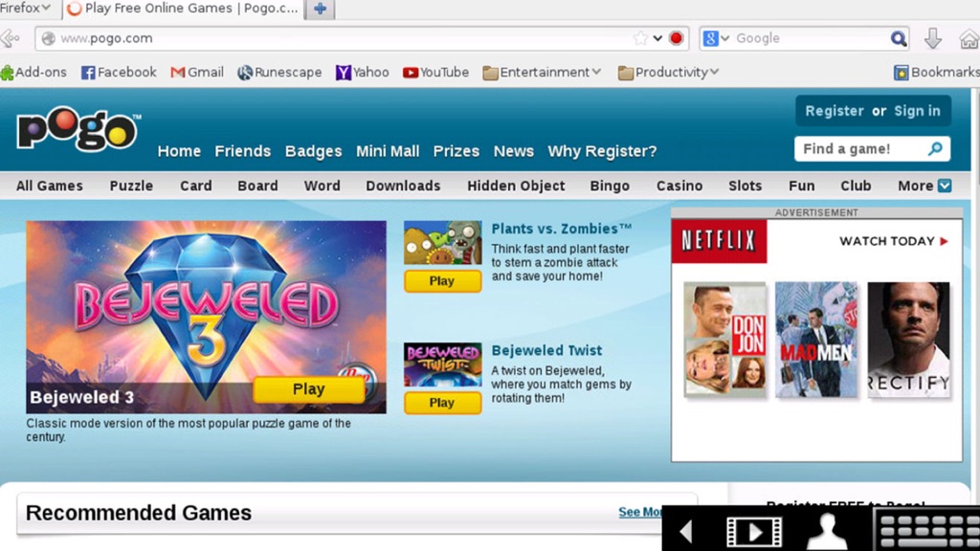Viewport: 980px width, 551px height.
Task: Play Bejeweled 3 with yellow Play button
Action: [309, 389]
